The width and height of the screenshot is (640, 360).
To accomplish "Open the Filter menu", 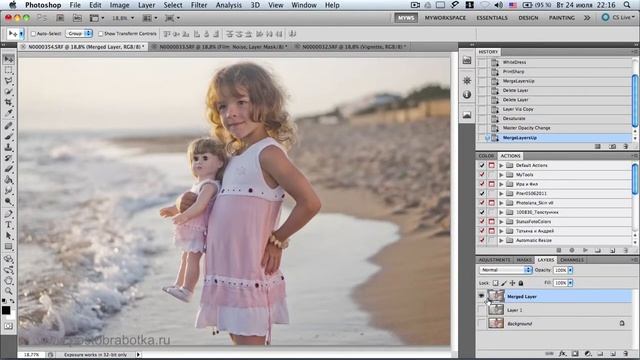I will [199, 5].
